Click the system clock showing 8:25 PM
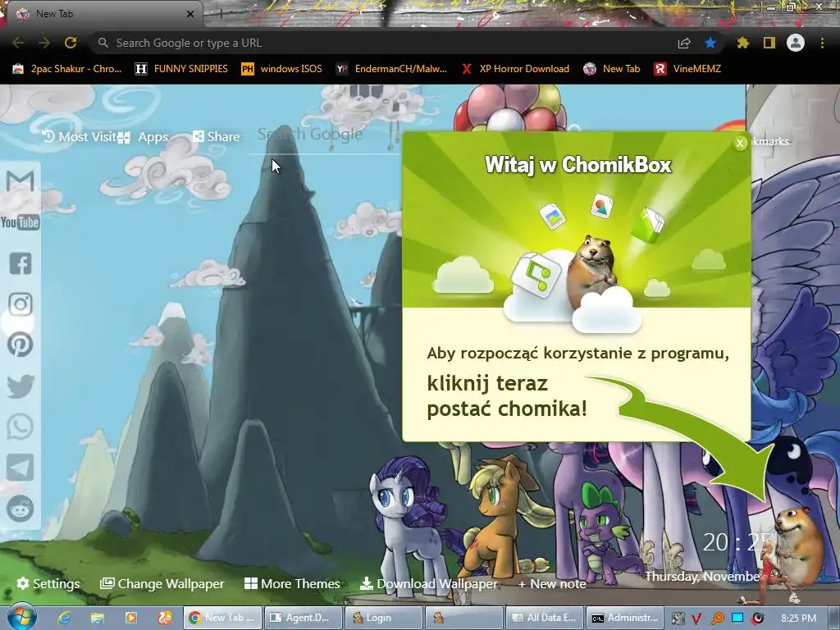The height and width of the screenshot is (630, 840). [798, 619]
